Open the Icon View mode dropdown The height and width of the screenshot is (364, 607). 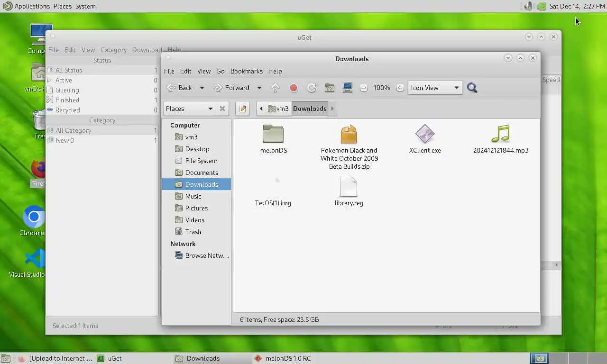tap(435, 88)
